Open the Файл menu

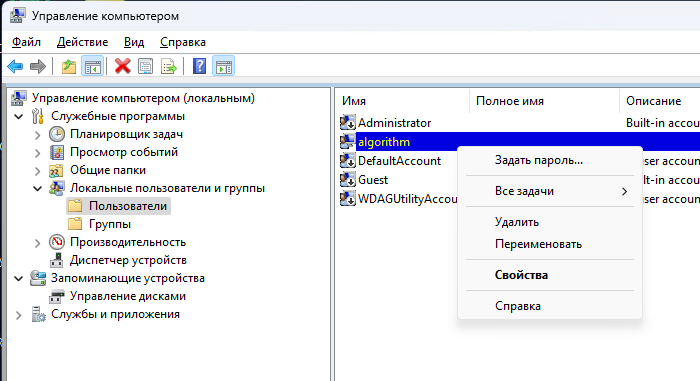tap(26, 42)
